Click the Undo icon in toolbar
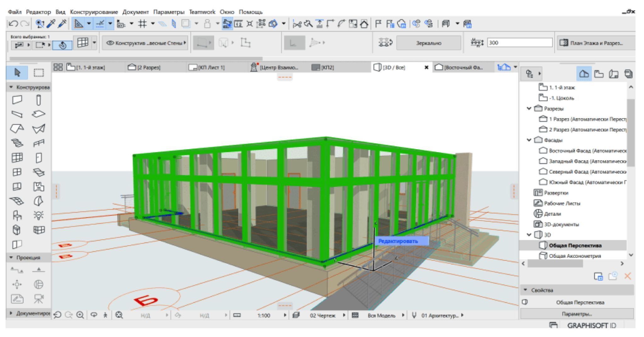The height and width of the screenshot is (337, 644). point(13,24)
